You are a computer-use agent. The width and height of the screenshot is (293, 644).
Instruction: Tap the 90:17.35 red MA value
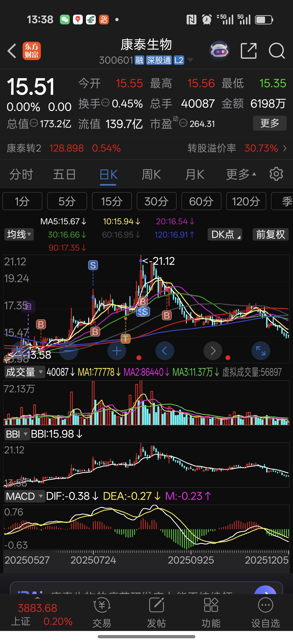pos(67,248)
